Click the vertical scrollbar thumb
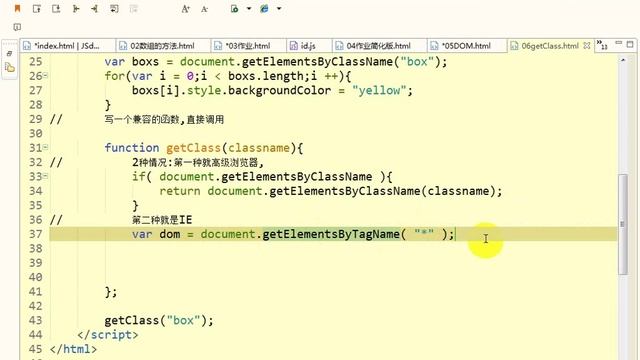The width and height of the screenshot is (640, 360). (x=622, y=224)
